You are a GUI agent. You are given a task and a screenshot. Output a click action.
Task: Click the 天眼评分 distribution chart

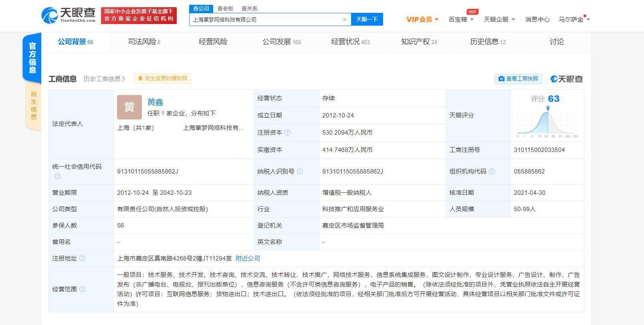[547, 122]
